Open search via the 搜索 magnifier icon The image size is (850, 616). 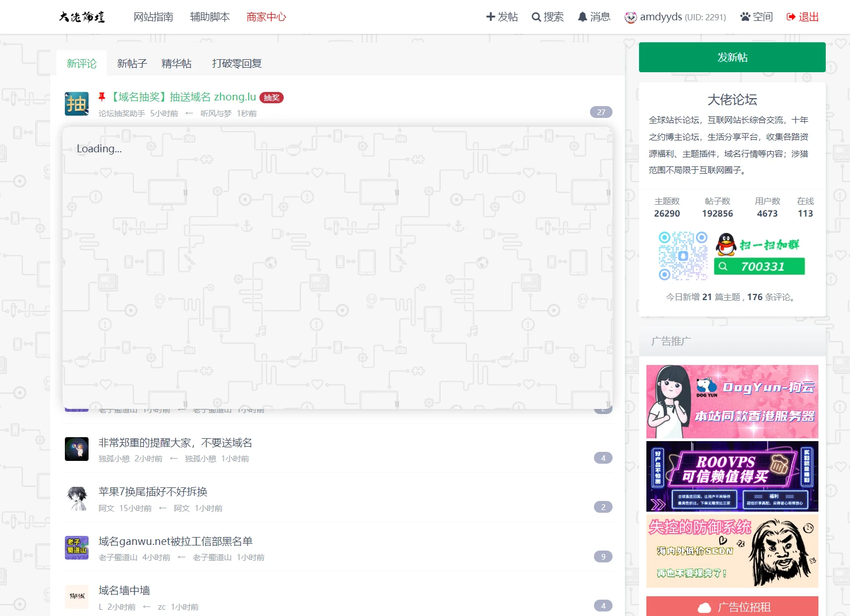[536, 17]
